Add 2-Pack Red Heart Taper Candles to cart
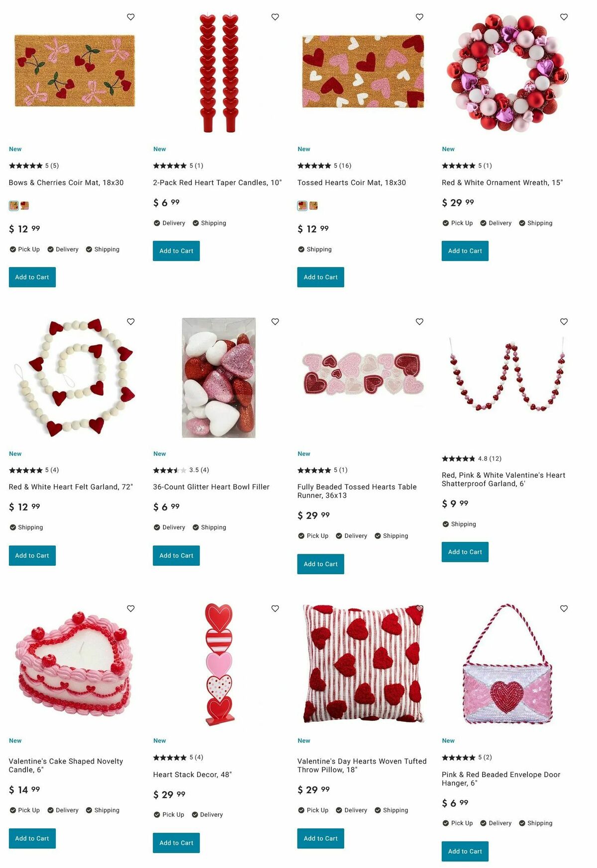Viewport: 597px width, 868px height. click(x=176, y=251)
